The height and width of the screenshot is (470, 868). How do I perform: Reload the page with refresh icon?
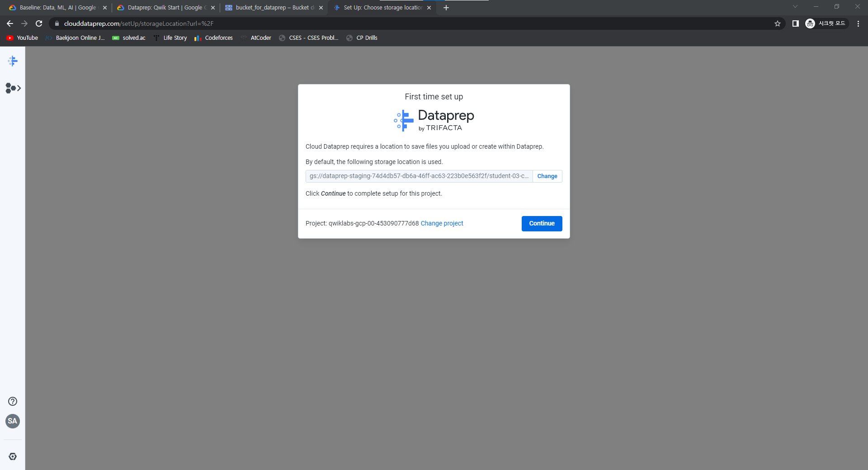tap(39, 23)
